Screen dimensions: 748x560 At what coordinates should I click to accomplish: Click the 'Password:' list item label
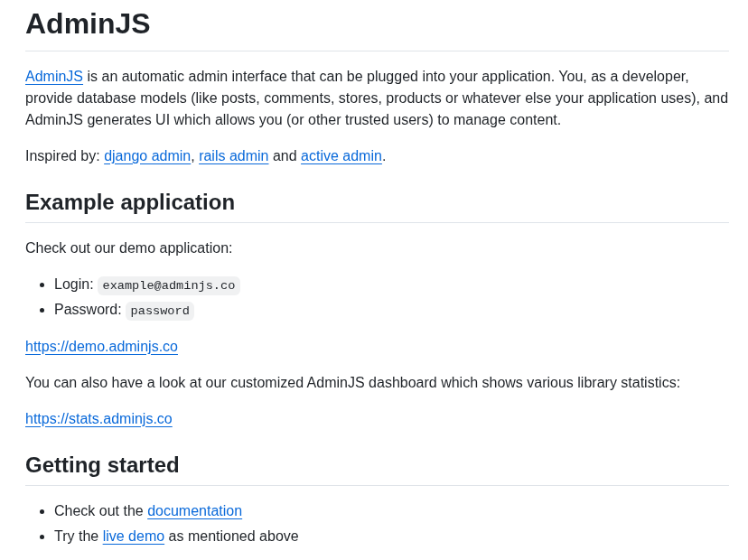coord(88,310)
